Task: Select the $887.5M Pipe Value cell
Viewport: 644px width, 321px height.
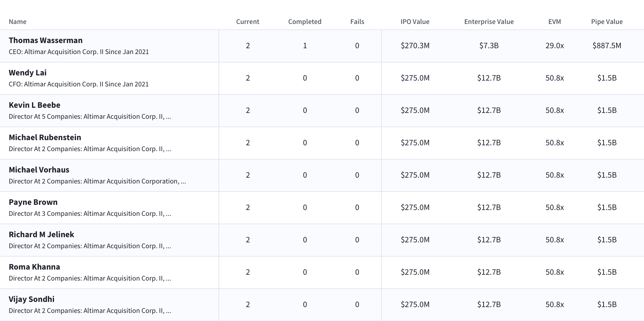Action: pyautogui.click(x=607, y=46)
